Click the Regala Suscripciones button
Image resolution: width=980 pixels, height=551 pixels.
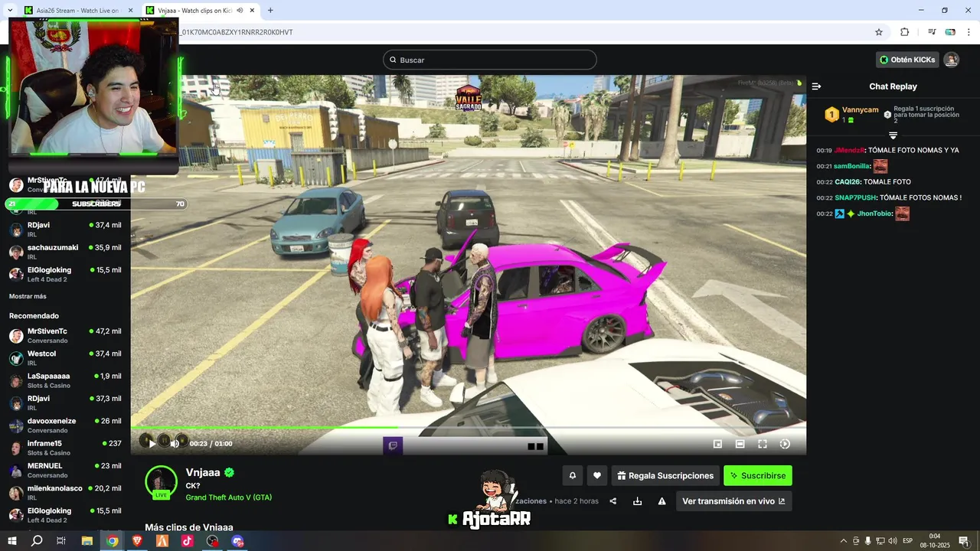(665, 475)
